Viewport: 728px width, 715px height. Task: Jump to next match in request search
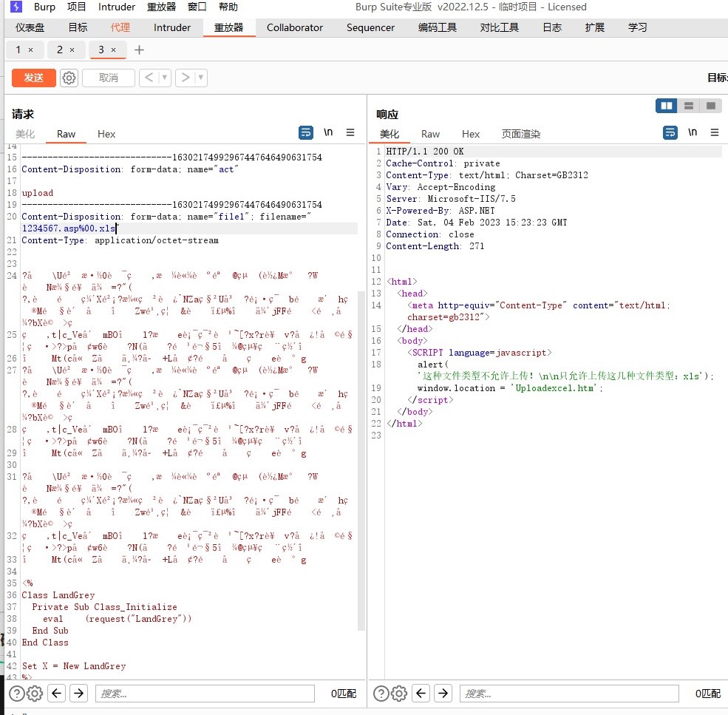pyautogui.click(x=79, y=694)
